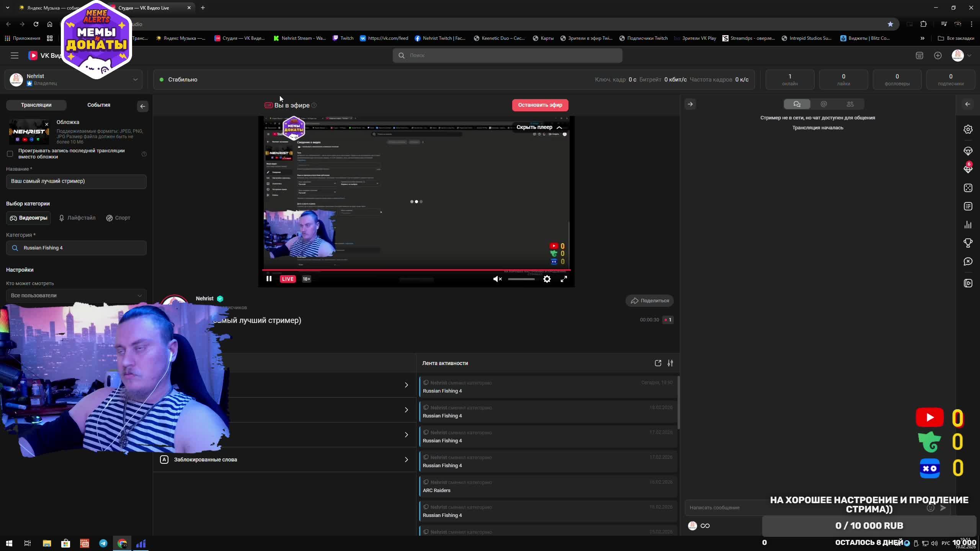Pop out the activity feed window
Viewport: 980px width, 551px height.
click(x=658, y=363)
